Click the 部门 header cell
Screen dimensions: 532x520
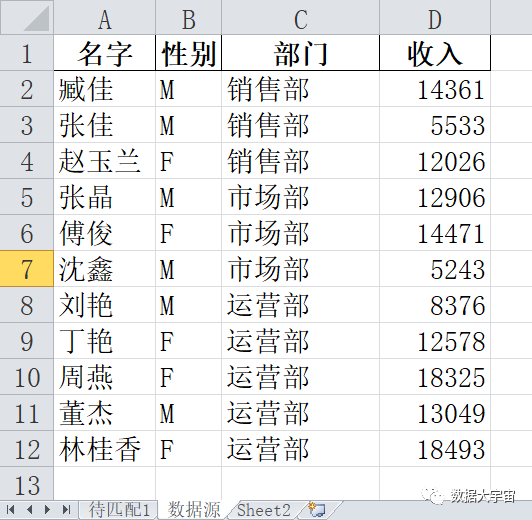(x=300, y=53)
